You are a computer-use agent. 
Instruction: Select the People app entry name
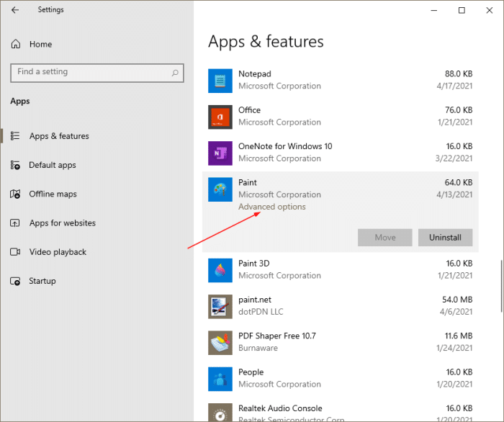pos(251,372)
